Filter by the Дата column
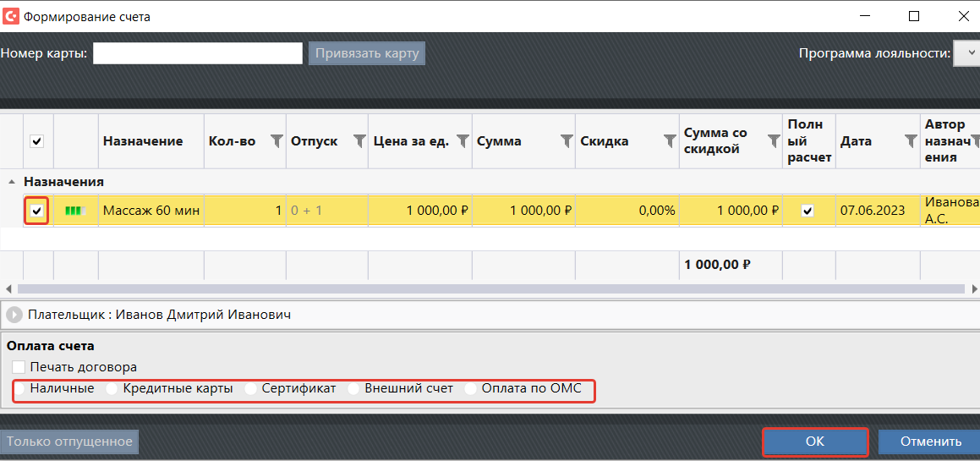Image resolution: width=980 pixels, height=461 pixels. (910, 141)
